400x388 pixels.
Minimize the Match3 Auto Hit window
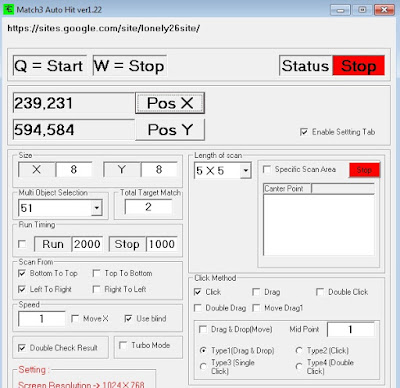coord(340,10)
